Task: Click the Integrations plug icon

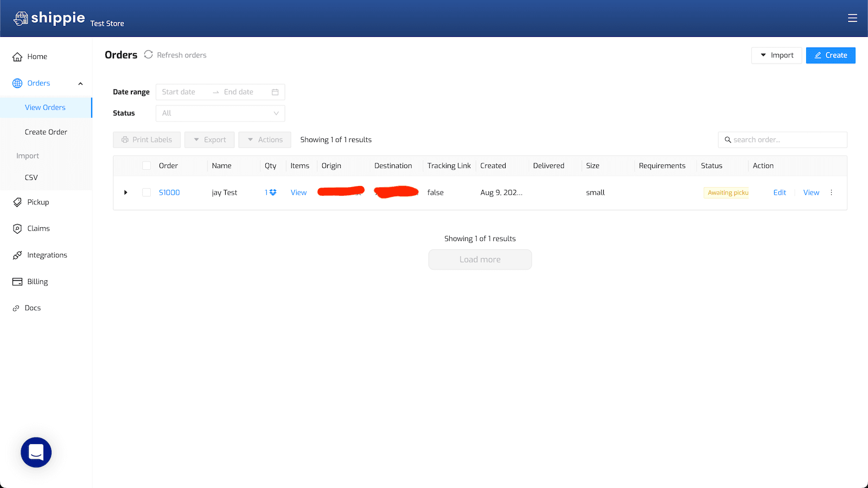Action: (x=17, y=254)
